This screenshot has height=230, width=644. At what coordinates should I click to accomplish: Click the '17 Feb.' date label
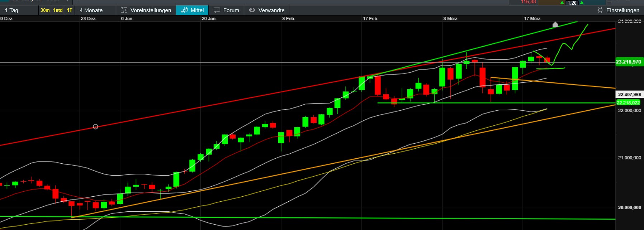click(370, 19)
